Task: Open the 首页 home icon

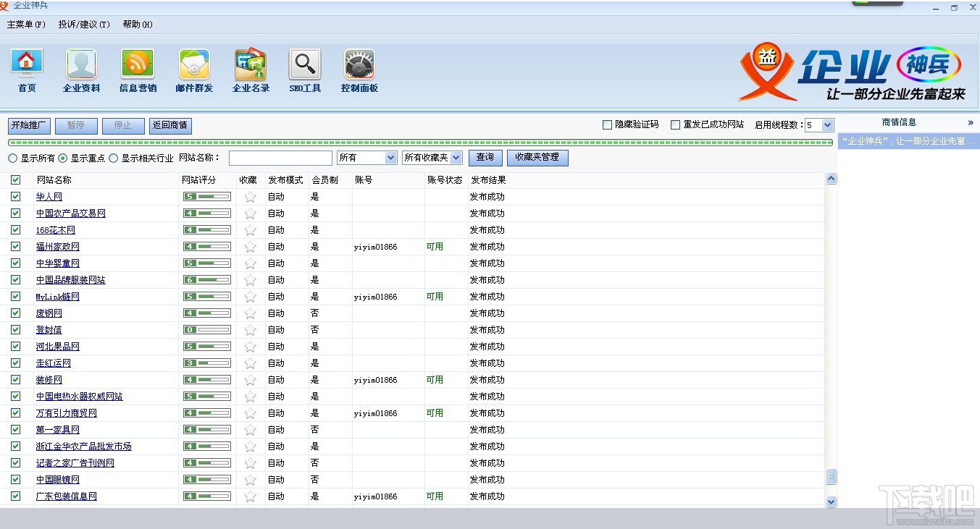Action: tap(27, 71)
